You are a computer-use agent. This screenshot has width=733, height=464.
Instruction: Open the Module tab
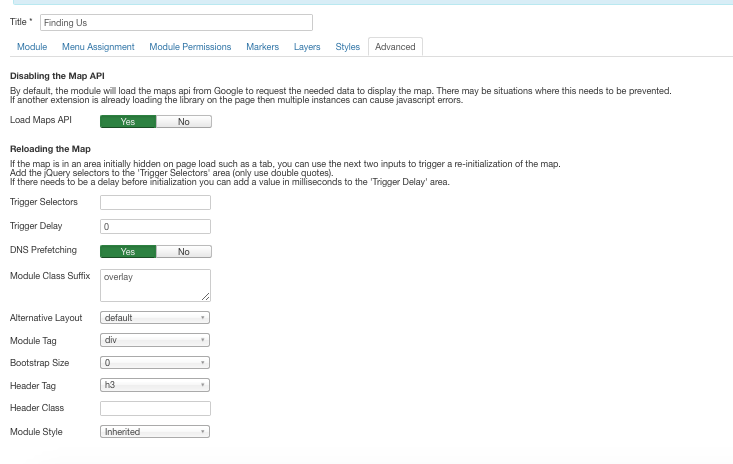coord(32,47)
